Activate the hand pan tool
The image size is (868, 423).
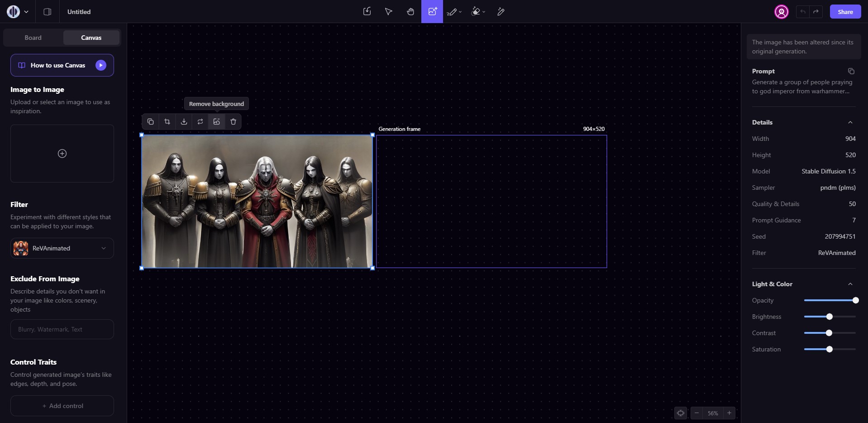pyautogui.click(x=410, y=11)
